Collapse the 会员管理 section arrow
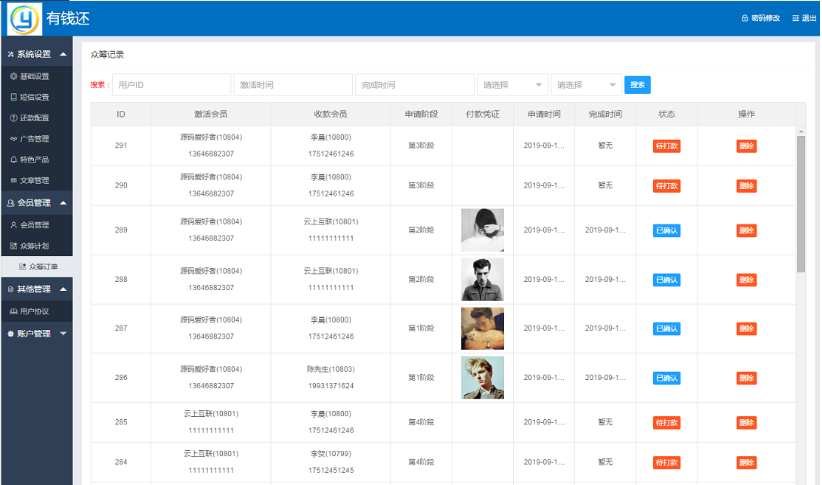 pyautogui.click(x=63, y=203)
